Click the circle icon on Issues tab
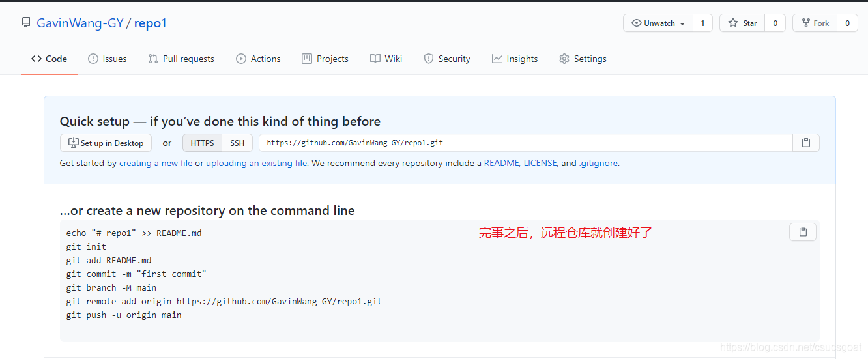The image size is (868, 359). coord(93,59)
